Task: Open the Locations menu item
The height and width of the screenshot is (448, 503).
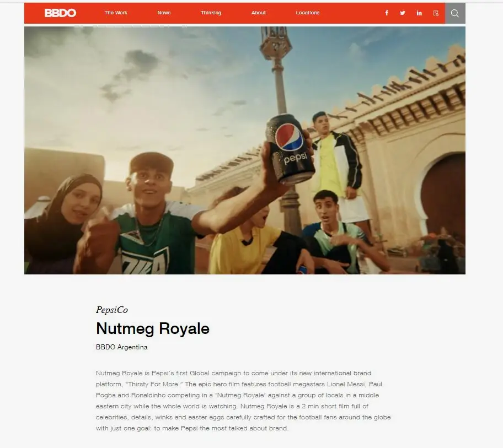Action: (x=308, y=13)
